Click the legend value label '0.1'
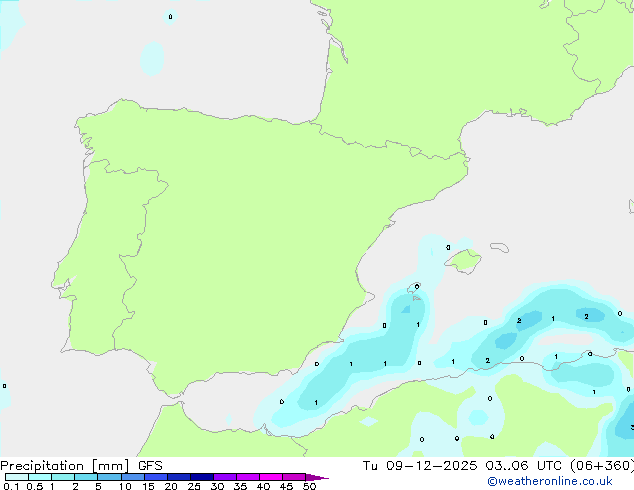This screenshot has width=634, height=490. click(11, 486)
